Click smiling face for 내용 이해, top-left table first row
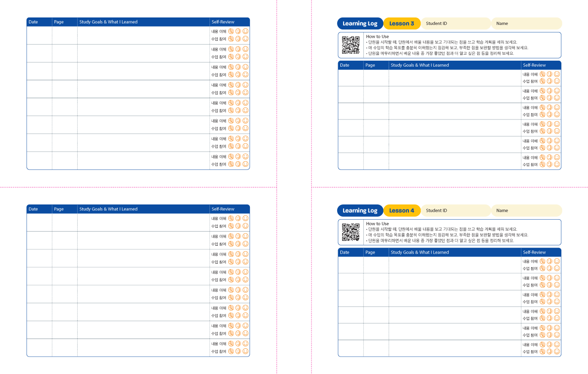Viewport: 588px width, 374px height. point(245,31)
